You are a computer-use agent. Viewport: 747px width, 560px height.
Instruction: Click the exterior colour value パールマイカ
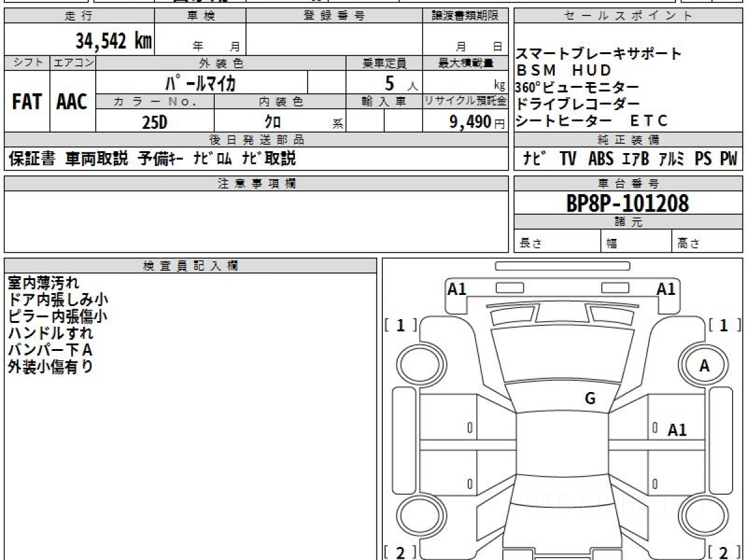tap(200, 82)
